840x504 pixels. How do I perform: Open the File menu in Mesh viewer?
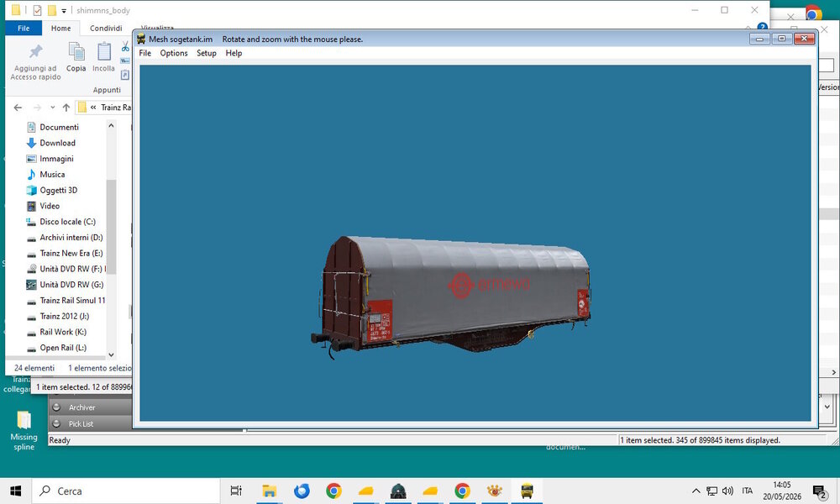[x=144, y=53]
